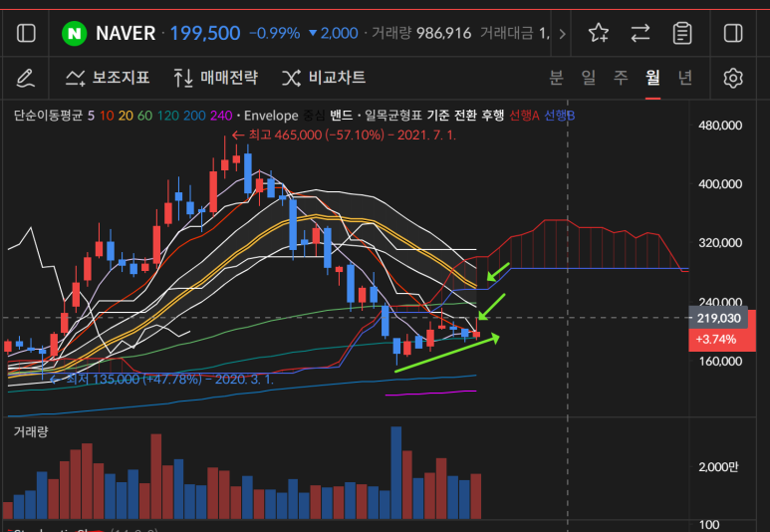Click the 480,000 price axis label

point(720,126)
